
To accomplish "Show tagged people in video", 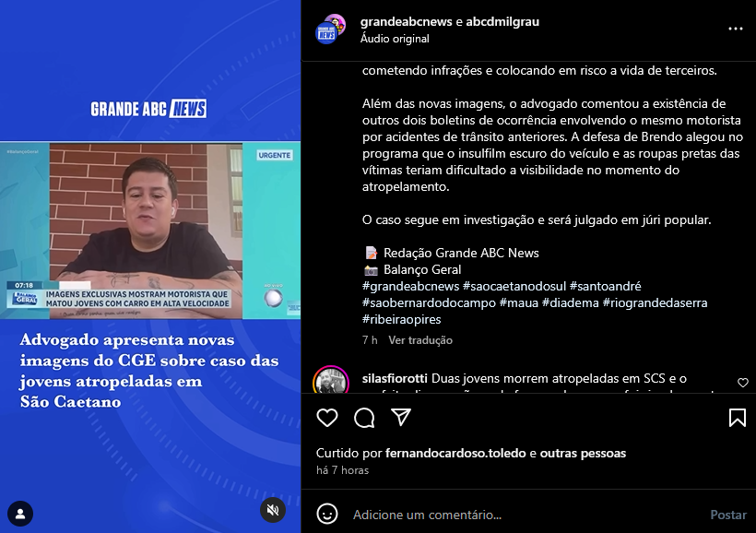I will point(20,514).
